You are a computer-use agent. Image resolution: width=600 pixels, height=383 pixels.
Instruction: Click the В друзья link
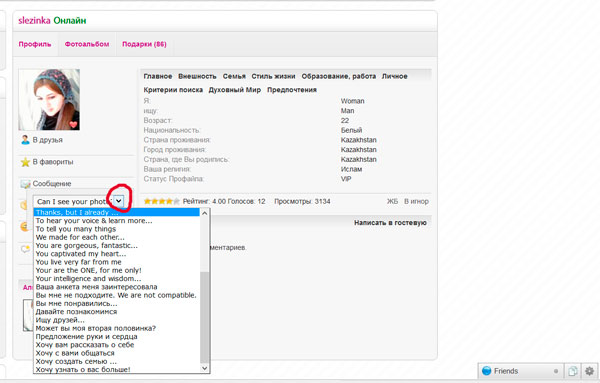pyautogui.click(x=47, y=140)
